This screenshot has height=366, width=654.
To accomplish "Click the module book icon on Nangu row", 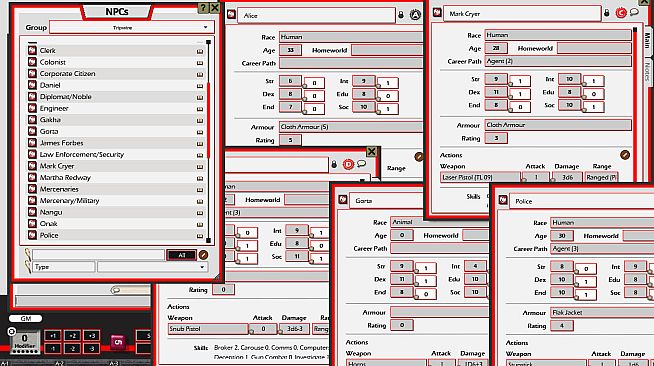I will coord(200,213).
